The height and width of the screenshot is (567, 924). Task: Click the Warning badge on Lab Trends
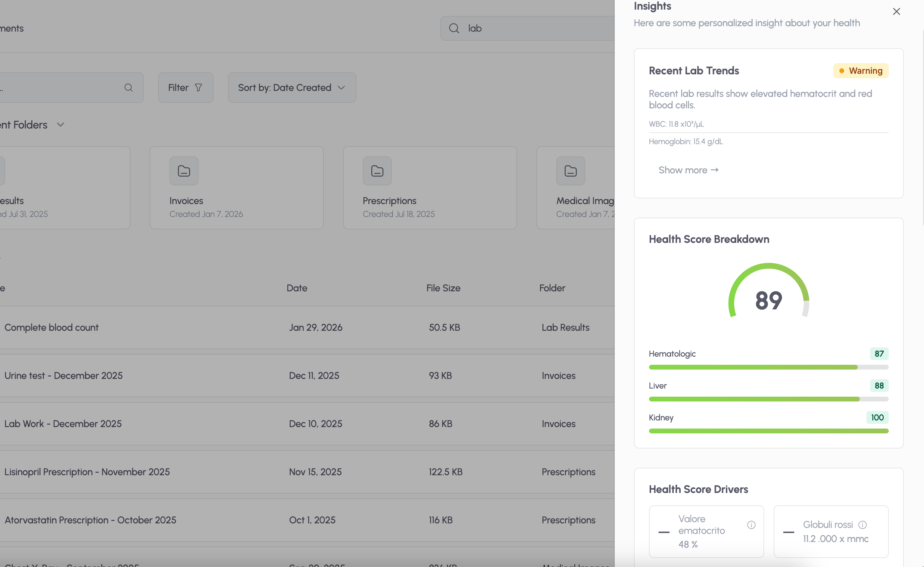coord(860,71)
